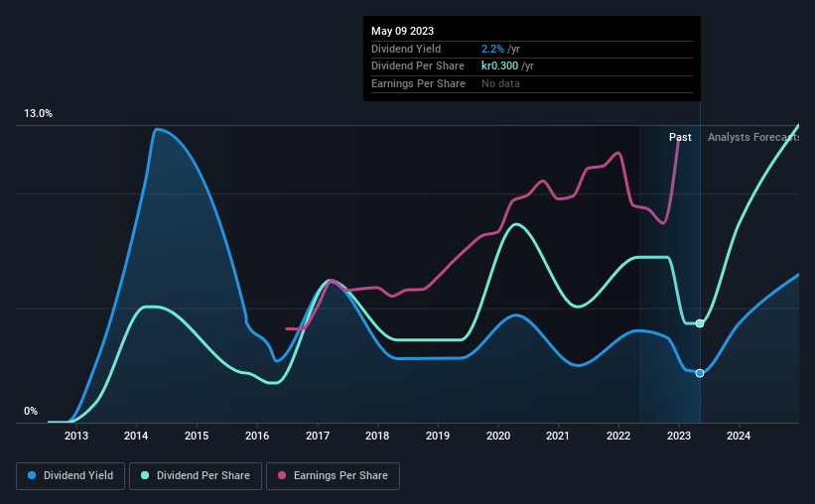Click the 13.0% y-axis label
Viewport: 815px width, 504px height.
pyautogui.click(x=38, y=113)
